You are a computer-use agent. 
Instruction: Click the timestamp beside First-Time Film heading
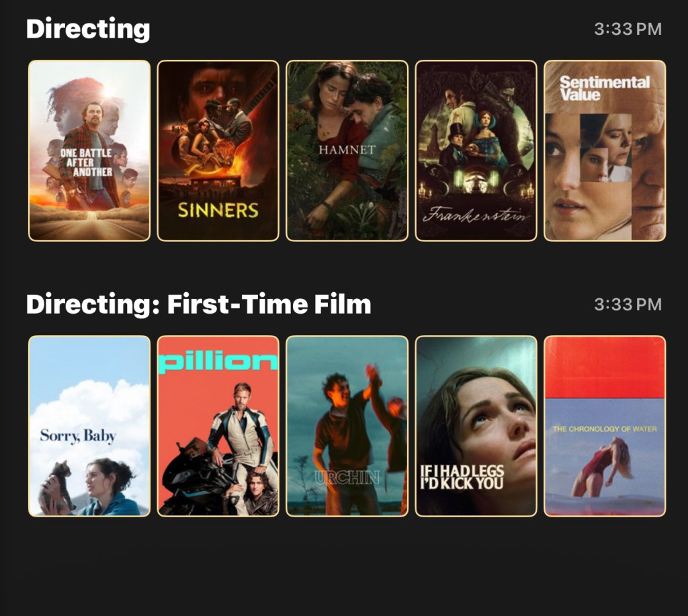[x=628, y=304]
